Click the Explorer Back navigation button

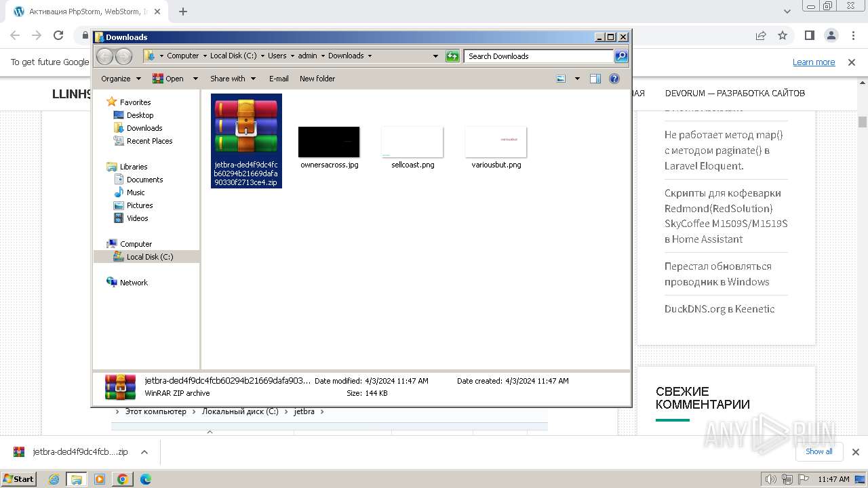(105, 56)
